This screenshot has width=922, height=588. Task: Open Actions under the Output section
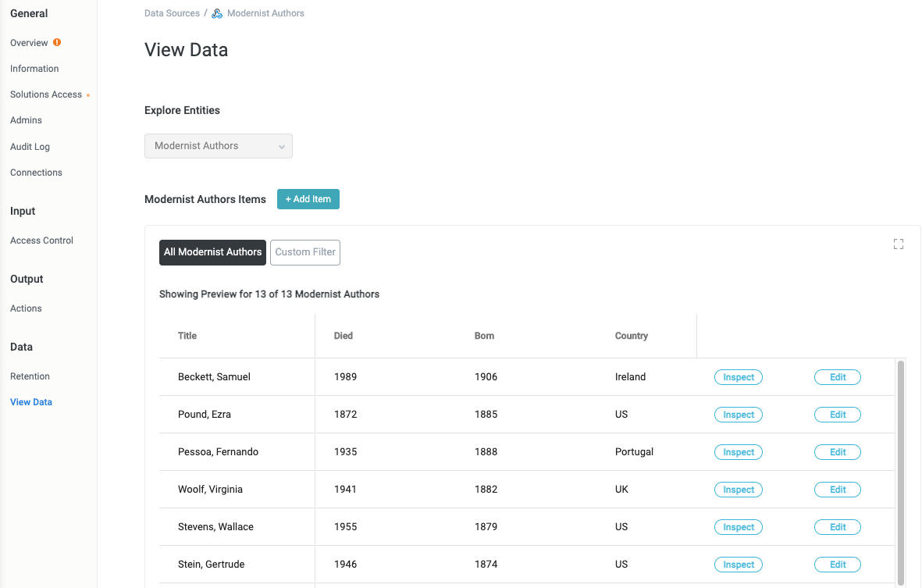26,308
